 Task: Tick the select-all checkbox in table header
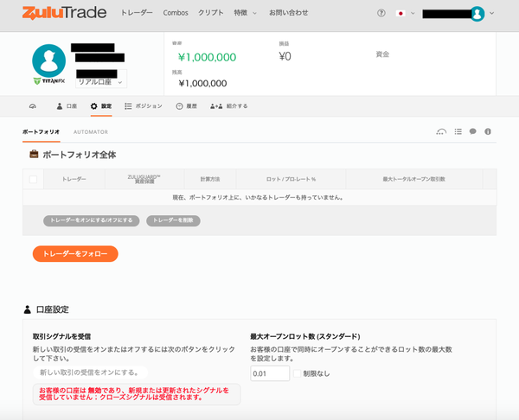33,179
